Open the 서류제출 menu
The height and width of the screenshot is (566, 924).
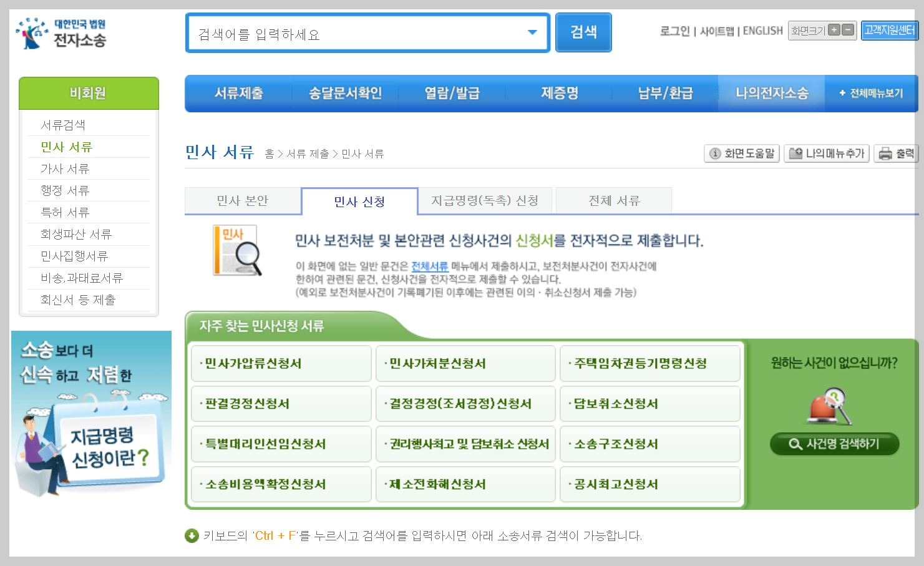[x=238, y=93]
